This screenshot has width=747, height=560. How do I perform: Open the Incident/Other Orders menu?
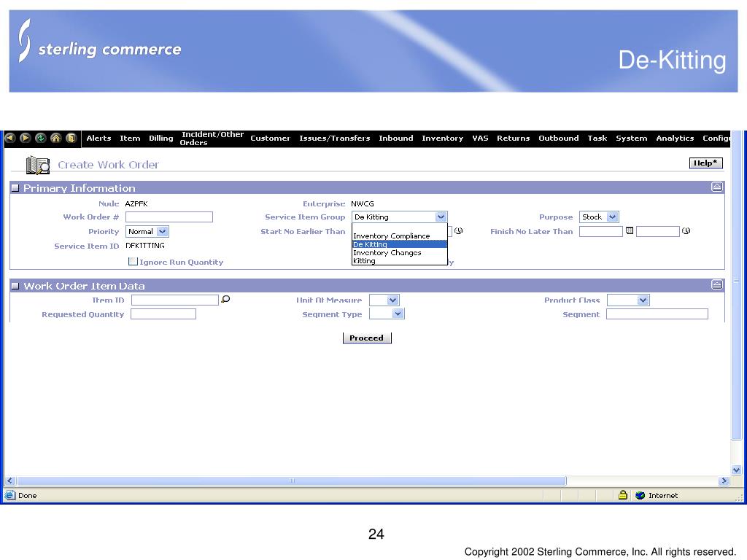(x=212, y=138)
